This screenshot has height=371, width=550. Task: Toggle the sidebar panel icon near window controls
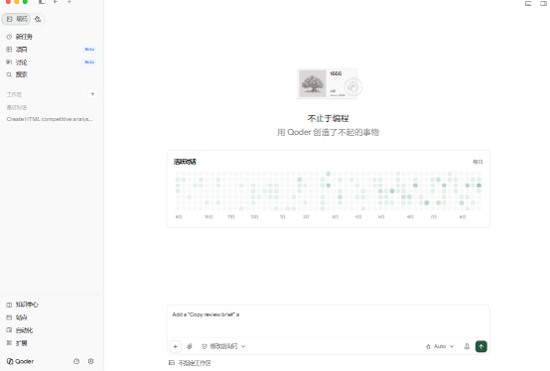tap(42, 2)
